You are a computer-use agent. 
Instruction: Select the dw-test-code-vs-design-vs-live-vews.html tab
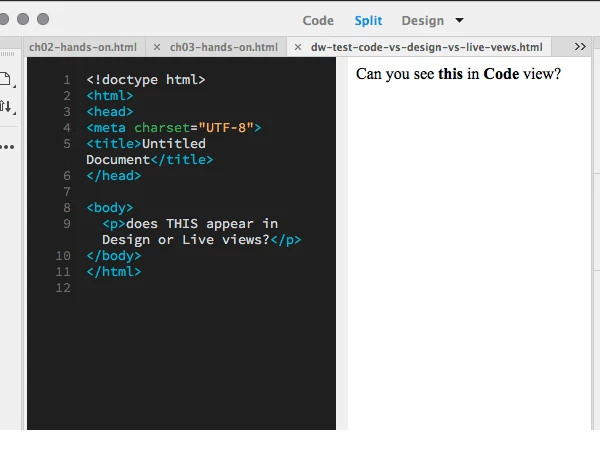pos(427,47)
